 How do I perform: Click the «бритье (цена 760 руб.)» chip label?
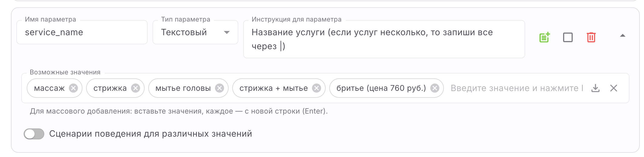point(381,88)
